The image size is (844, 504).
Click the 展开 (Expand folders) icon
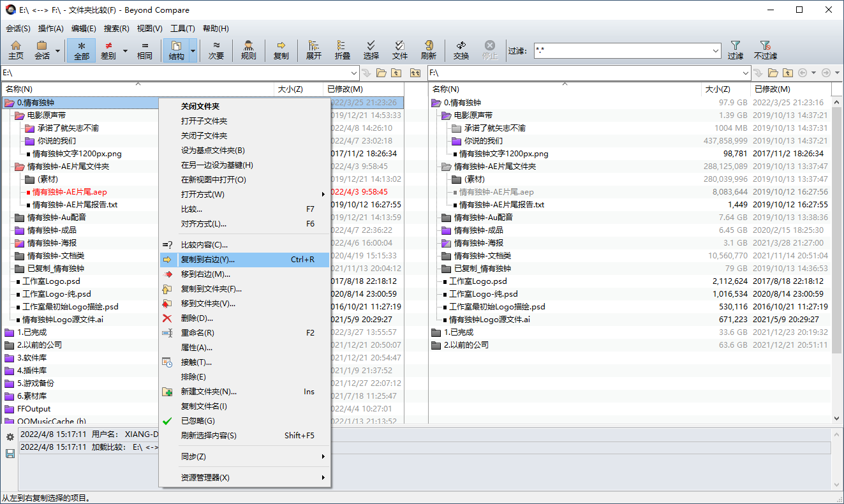click(313, 50)
